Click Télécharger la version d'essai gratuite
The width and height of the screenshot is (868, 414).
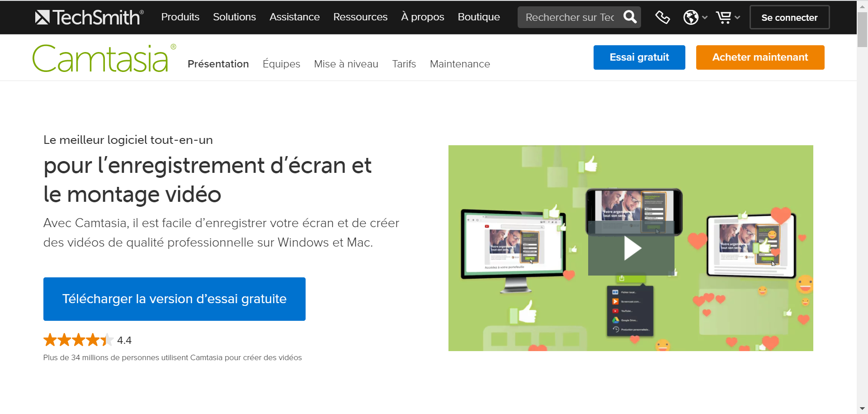tap(175, 299)
